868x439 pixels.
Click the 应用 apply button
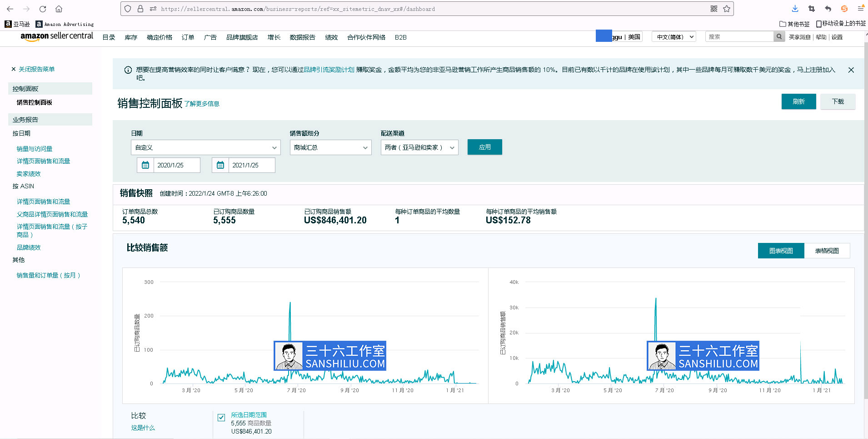coord(485,147)
